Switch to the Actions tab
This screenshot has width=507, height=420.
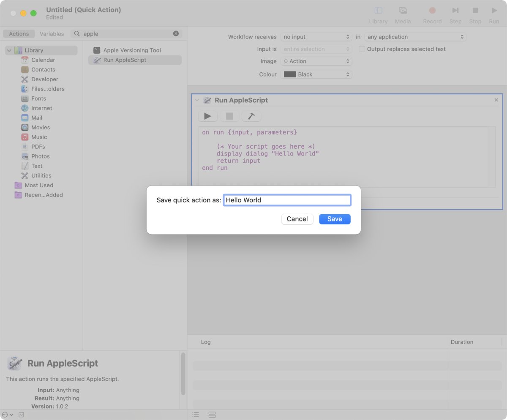[x=19, y=34]
